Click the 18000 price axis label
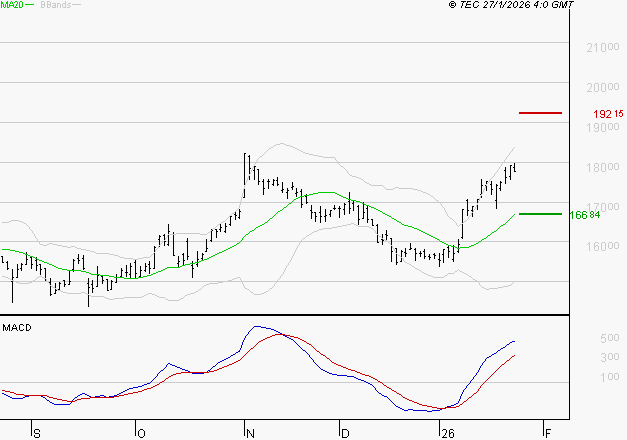627x440 pixels. point(603,167)
